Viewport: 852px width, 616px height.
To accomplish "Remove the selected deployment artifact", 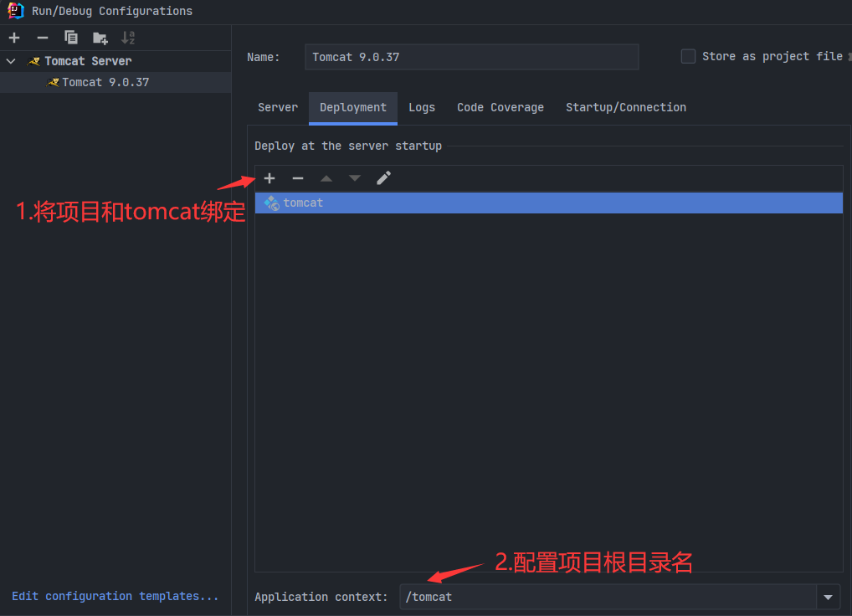I will (298, 178).
